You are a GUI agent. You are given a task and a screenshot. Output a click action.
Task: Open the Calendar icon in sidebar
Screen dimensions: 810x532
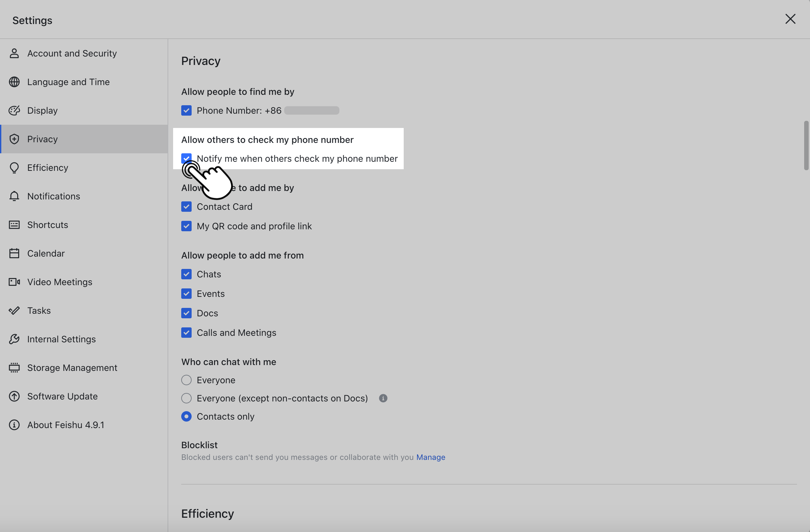pos(14,253)
